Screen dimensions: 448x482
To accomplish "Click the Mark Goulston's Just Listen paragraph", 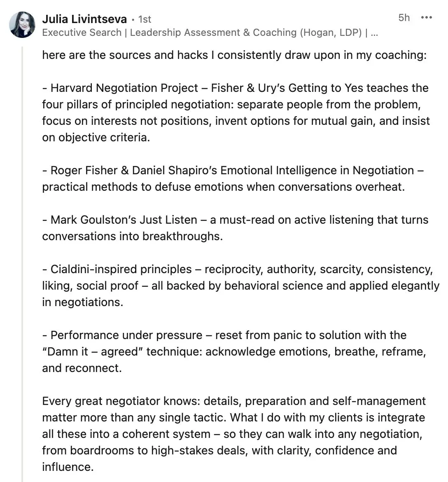I will [x=236, y=228].
